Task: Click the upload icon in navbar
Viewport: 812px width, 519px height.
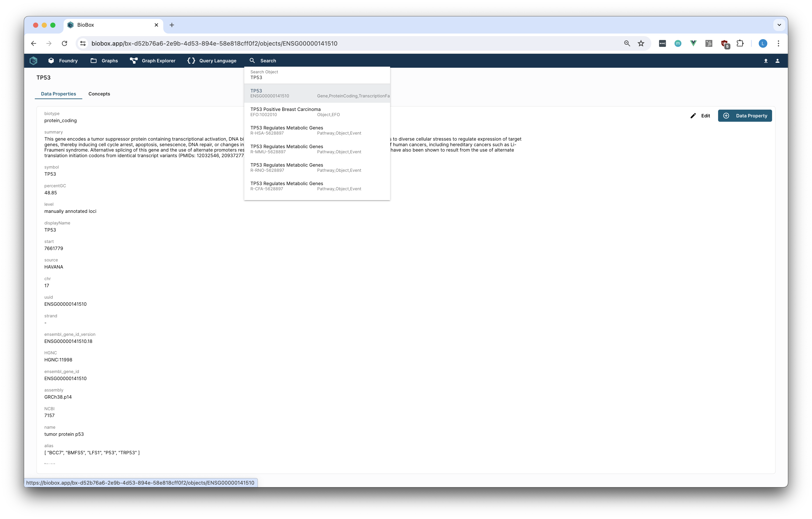Action: 766,61
